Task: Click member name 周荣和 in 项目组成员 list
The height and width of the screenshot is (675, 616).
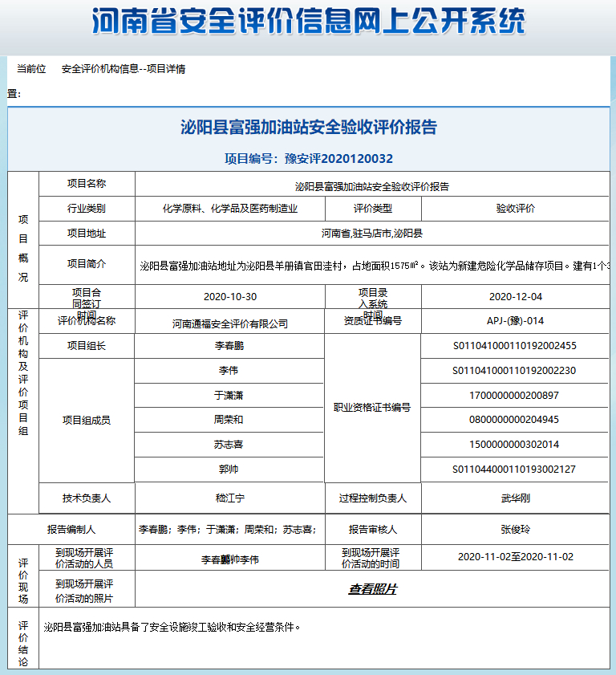Action: (229, 420)
